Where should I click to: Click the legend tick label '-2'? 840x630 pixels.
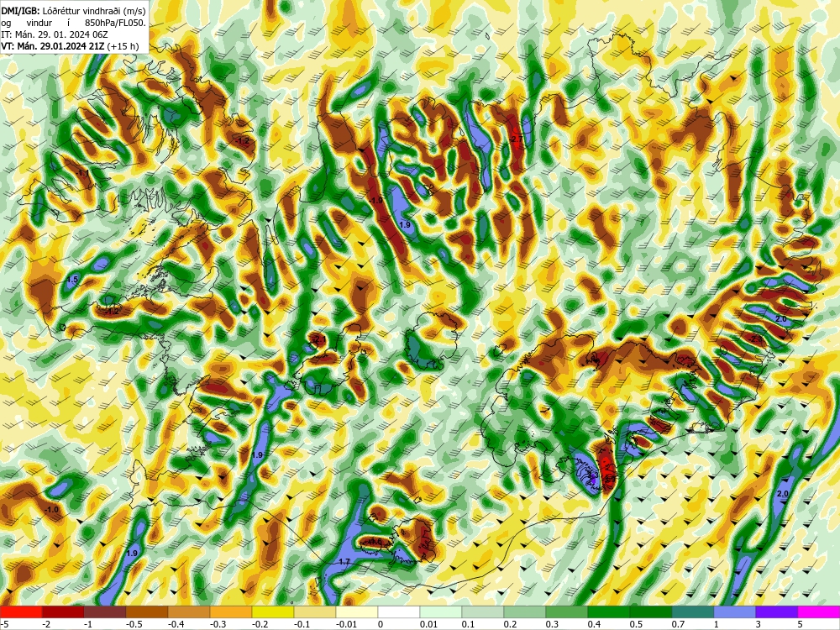pyautogui.click(x=46, y=624)
